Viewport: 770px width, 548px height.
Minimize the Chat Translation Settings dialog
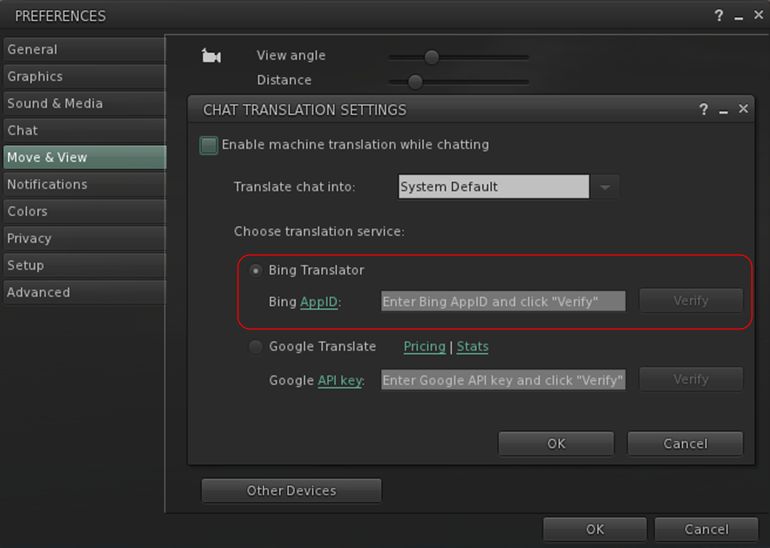click(x=723, y=110)
